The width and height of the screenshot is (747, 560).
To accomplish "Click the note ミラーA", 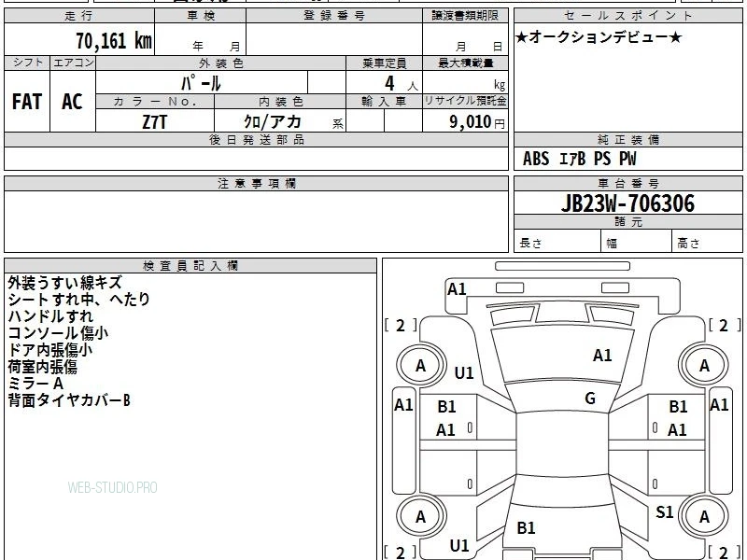I will pos(35,384).
